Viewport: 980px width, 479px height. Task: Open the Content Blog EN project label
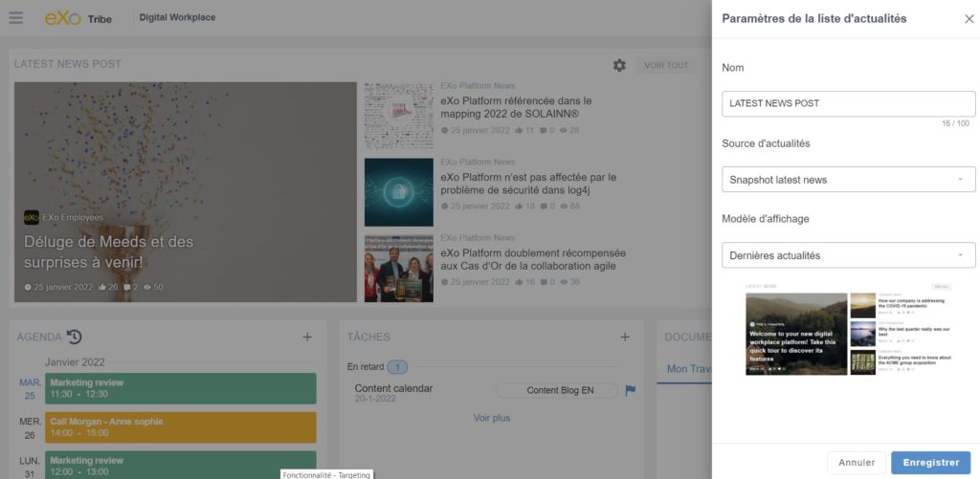coord(560,390)
